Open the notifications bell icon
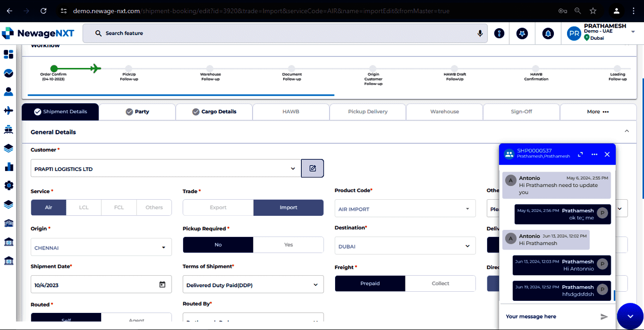644x330 pixels. 548,33
